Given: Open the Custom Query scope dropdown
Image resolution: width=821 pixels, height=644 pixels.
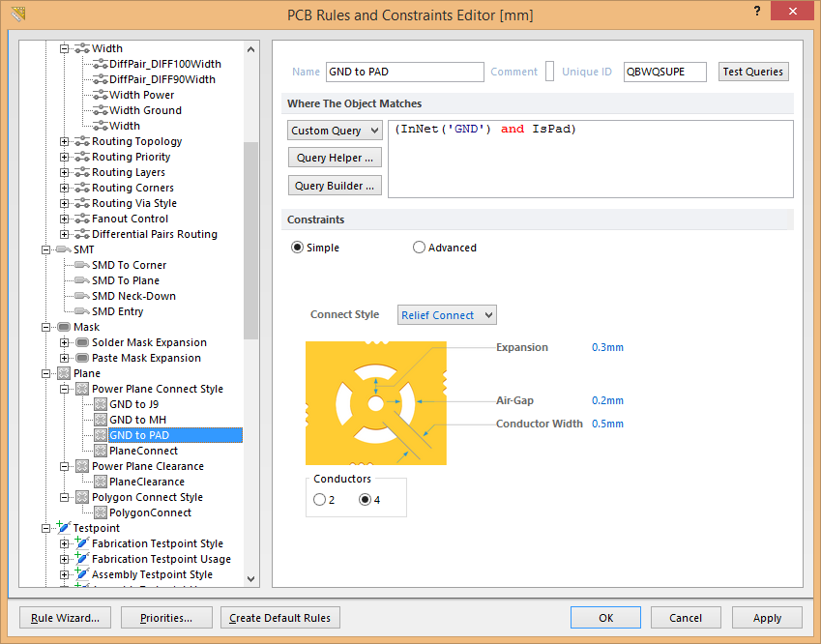Looking at the screenshot, I should point(335,131).
